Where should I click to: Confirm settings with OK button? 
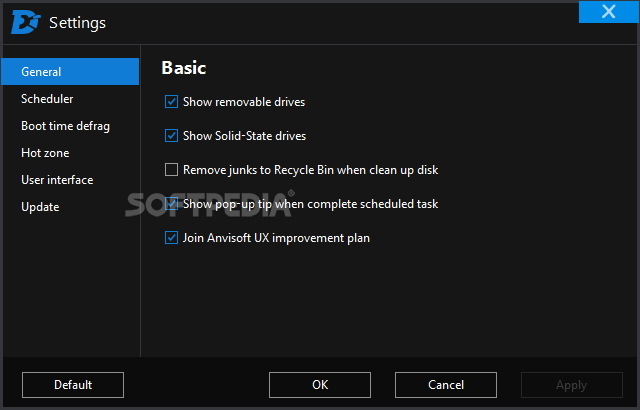(320, 385)
